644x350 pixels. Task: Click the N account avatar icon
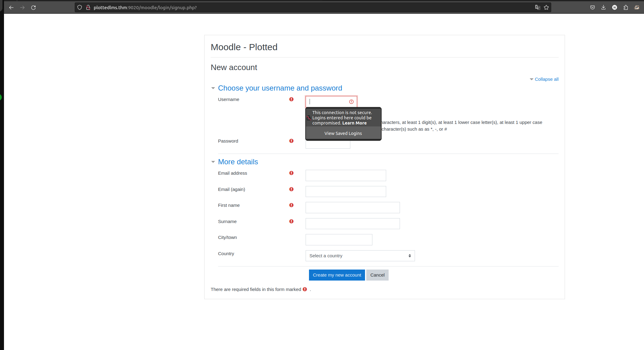tap(615, 7)
